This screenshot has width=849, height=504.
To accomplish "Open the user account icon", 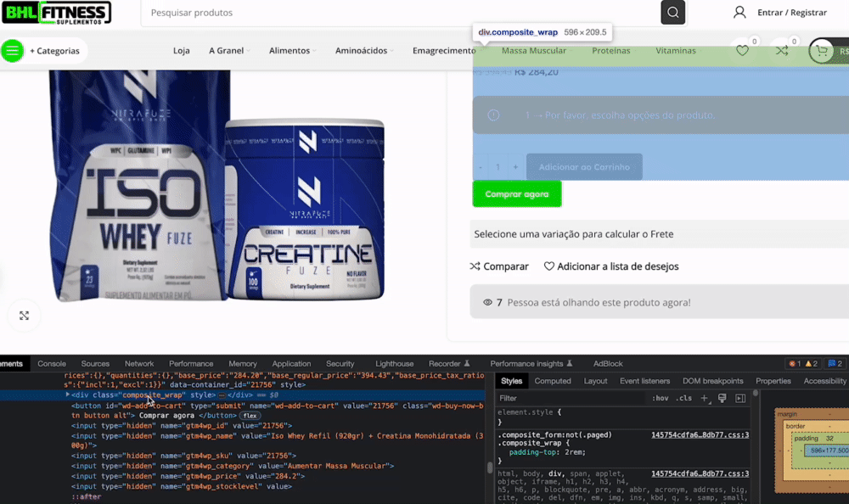I will click(739, 12).
